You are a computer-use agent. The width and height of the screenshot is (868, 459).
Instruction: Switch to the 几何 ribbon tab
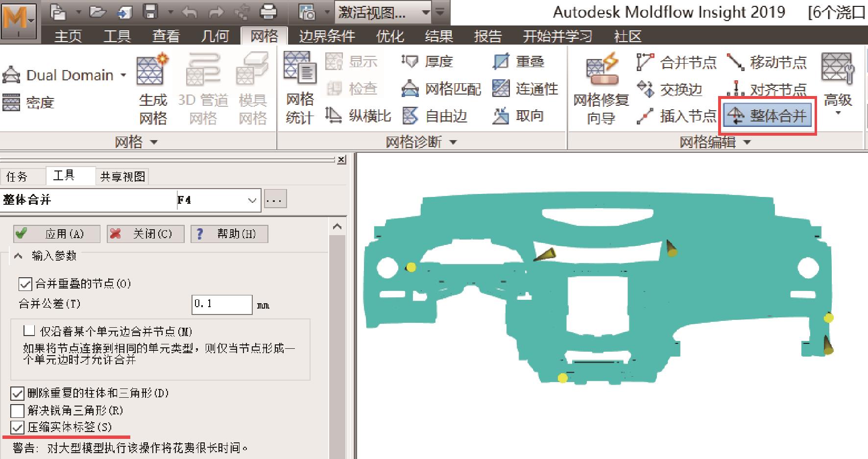click(x=215, y=36)
